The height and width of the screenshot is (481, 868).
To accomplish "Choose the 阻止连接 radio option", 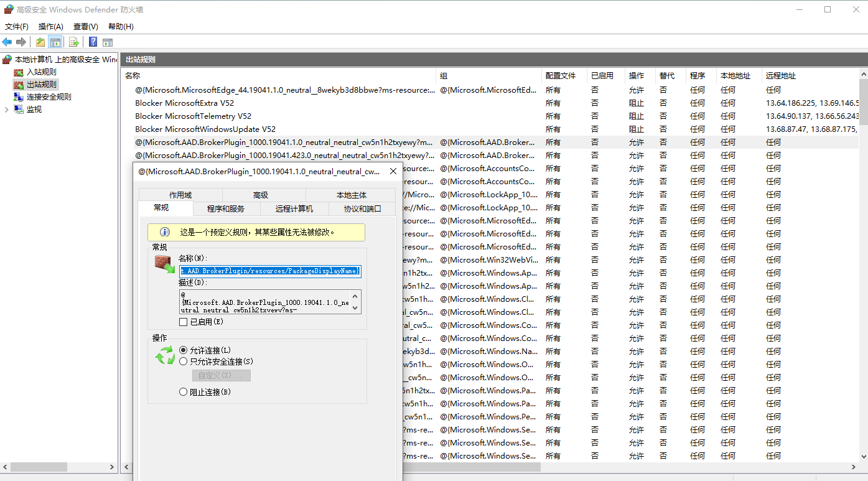I will pyautogui.click(x=183, y=392).
